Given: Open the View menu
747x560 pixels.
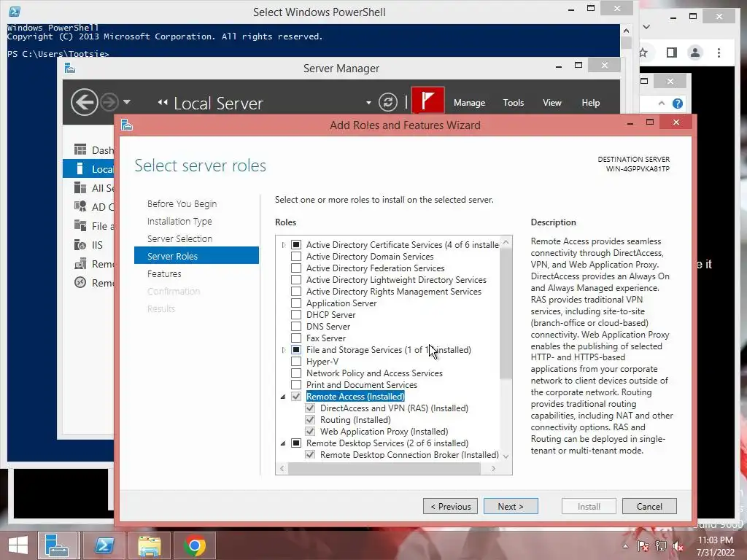Looking at the screenshot, I should tap(551, 103).
